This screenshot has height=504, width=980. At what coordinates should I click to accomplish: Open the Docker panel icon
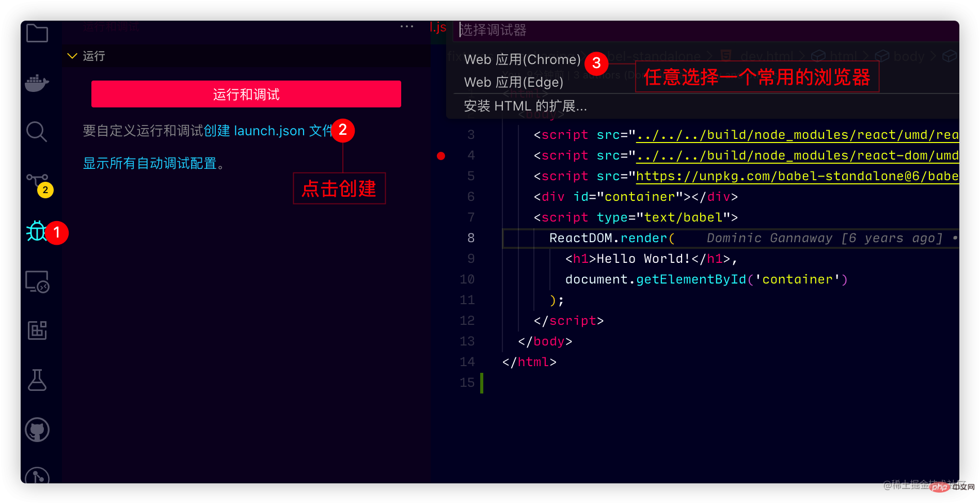[37, 83]
